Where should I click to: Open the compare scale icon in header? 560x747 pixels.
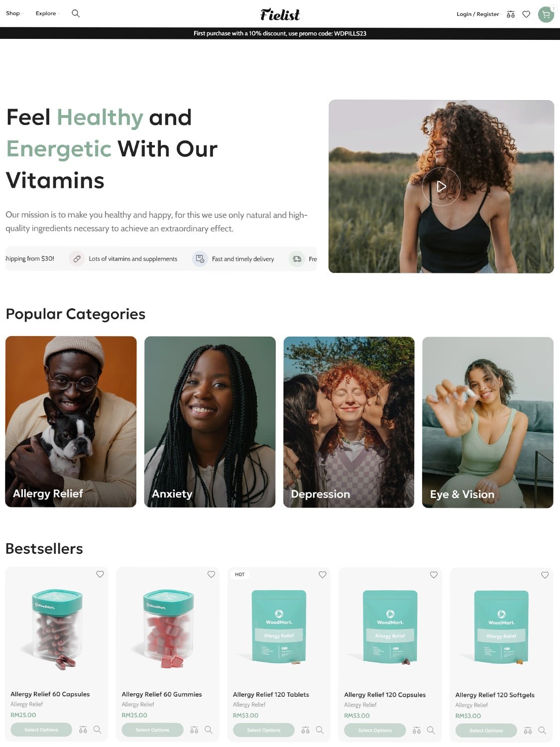point(511,14)
